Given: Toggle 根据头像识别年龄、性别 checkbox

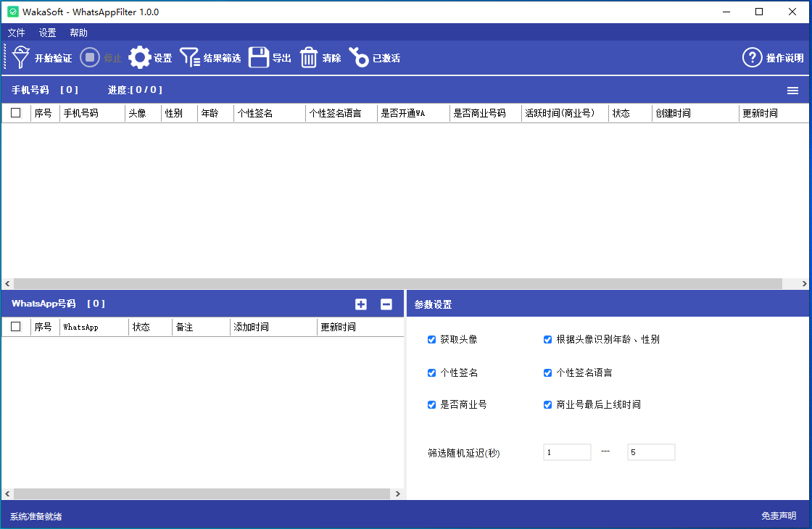Looking at the screenshot, I should (x=548, y=339).
